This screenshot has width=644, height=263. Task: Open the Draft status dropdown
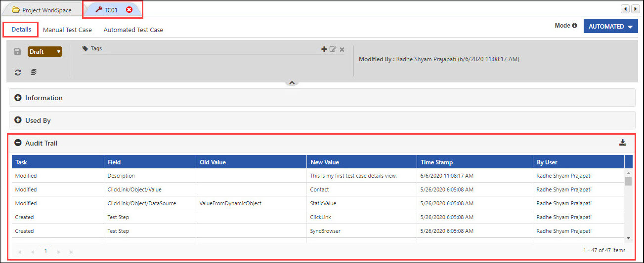[44, 52]
